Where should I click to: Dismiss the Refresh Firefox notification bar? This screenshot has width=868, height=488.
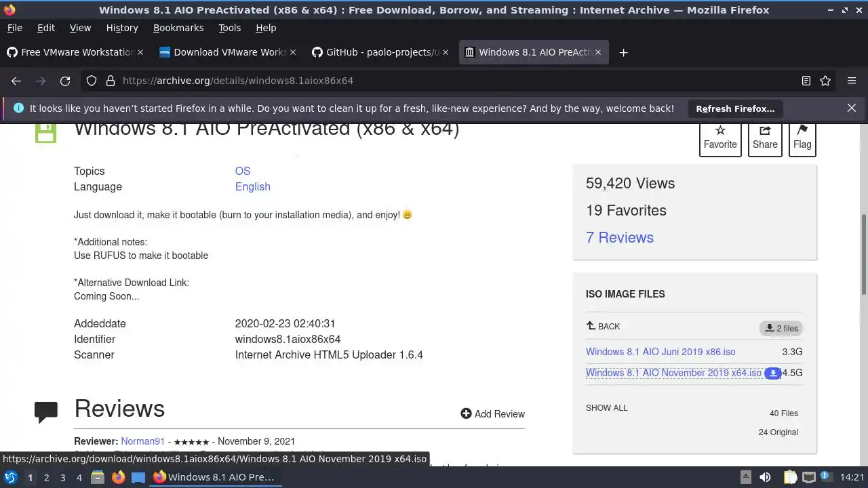pos(852,108)
